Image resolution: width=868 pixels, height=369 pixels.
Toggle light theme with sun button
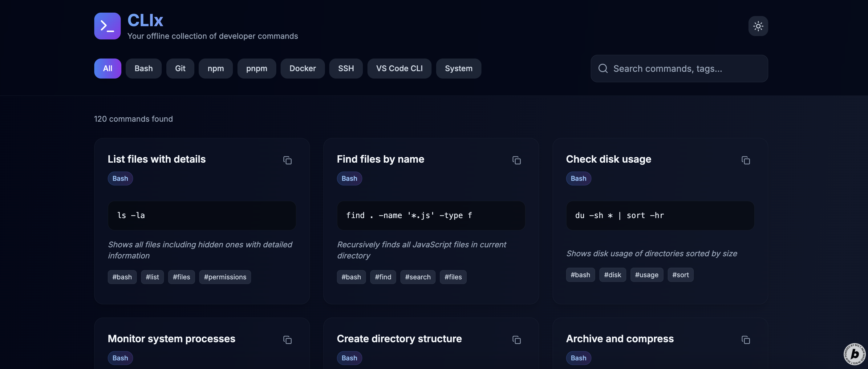click(758, 26)
